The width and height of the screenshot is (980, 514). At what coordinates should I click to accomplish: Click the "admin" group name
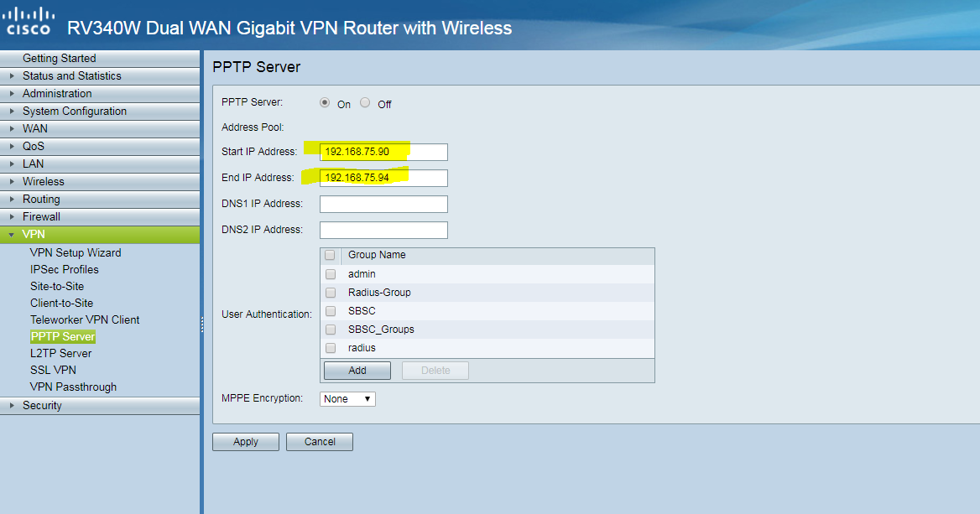click(x=362, y=274)
